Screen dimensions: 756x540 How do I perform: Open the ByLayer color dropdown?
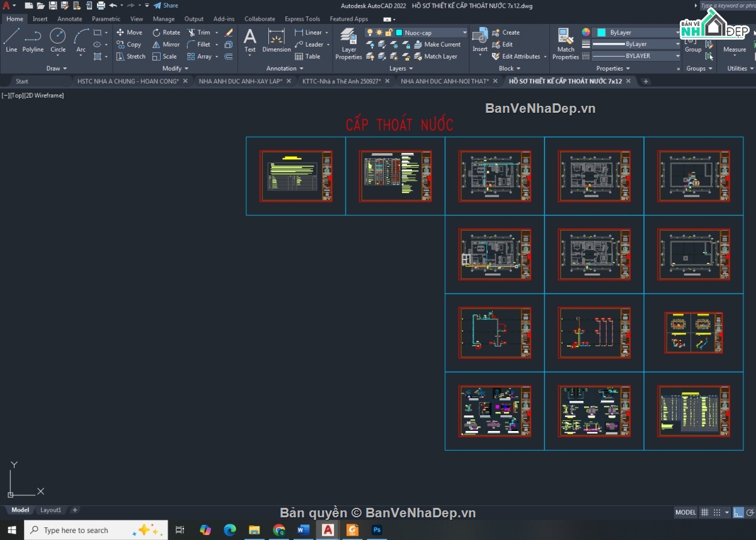click(x=677, y=32)
